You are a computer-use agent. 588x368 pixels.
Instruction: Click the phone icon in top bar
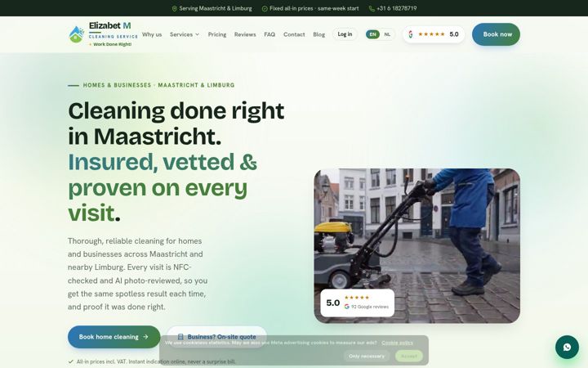[372, 8]
